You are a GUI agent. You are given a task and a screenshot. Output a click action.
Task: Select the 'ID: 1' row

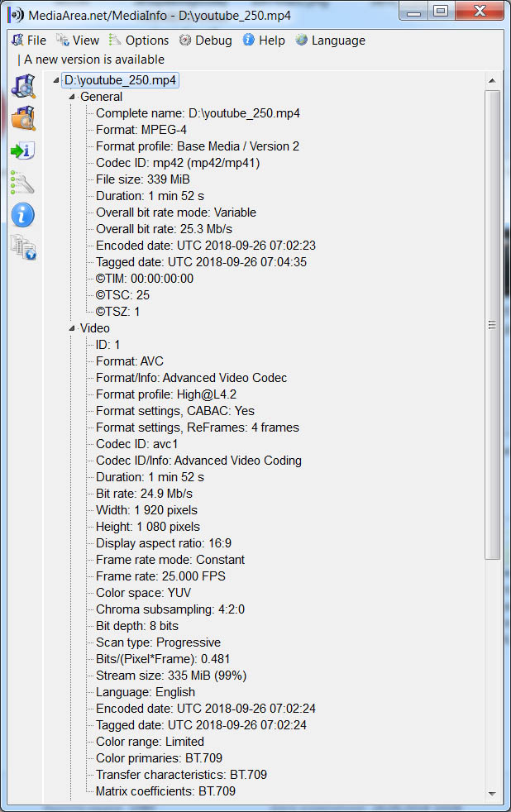click(107, 345)
